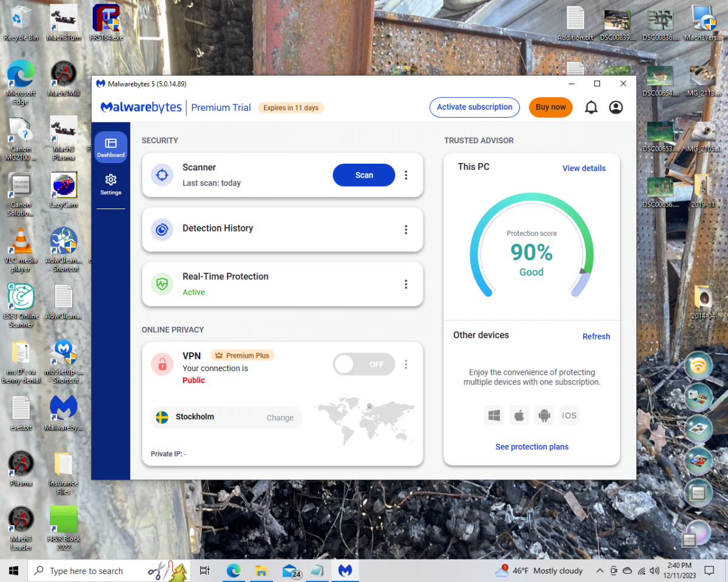
Task: Click the VPN world map
Action: point(364,423)
